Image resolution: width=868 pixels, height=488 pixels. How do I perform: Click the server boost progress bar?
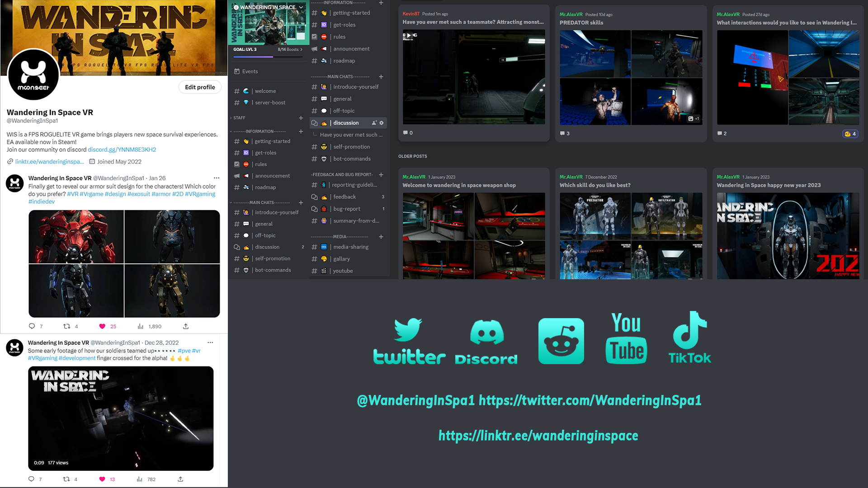(x=268, y=57)
